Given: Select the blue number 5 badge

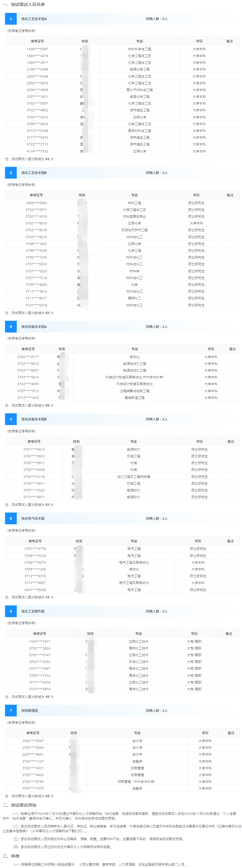Looking at the screenshot, I should (11, 518).
